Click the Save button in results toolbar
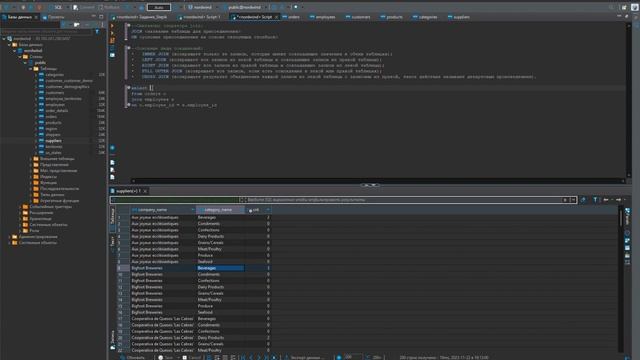Image resolution: width=640 pixels, height=360 pixels. [165, 357]
